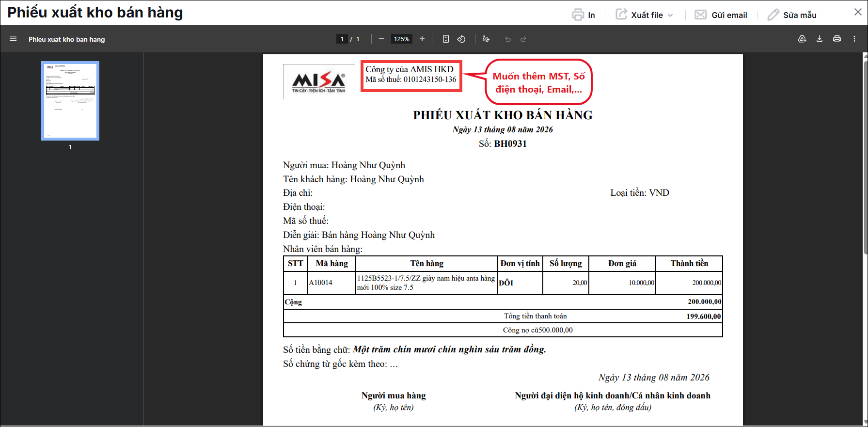Toggle the PDF sidebar hamburger menu
868x427 pixels.
pyautogui.click(x=13, y=39)
